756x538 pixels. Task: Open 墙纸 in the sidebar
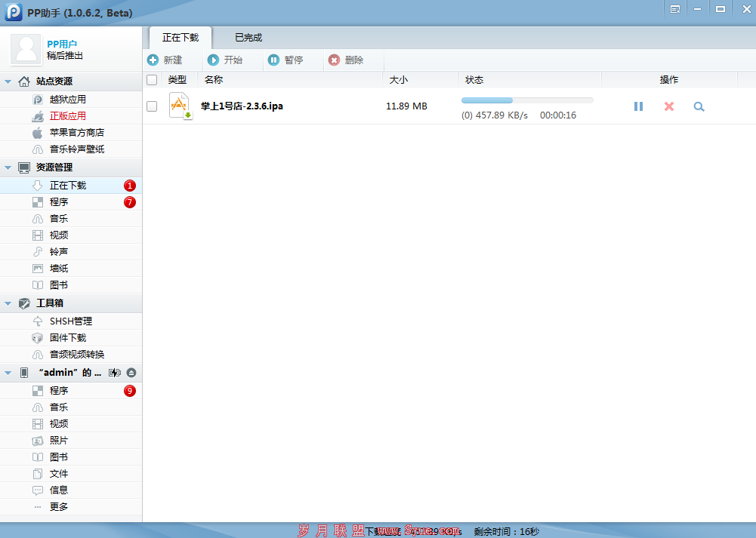tap(71, 269)
